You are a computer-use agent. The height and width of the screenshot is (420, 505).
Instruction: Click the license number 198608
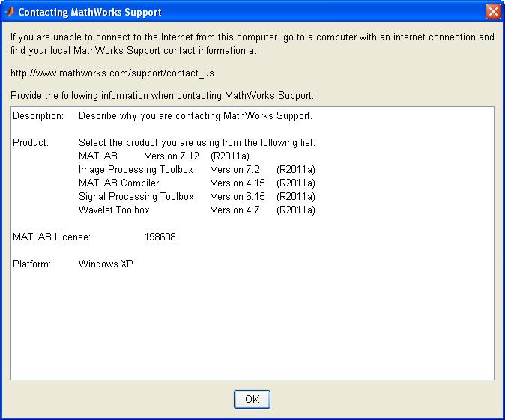click(x=160, y=237)
